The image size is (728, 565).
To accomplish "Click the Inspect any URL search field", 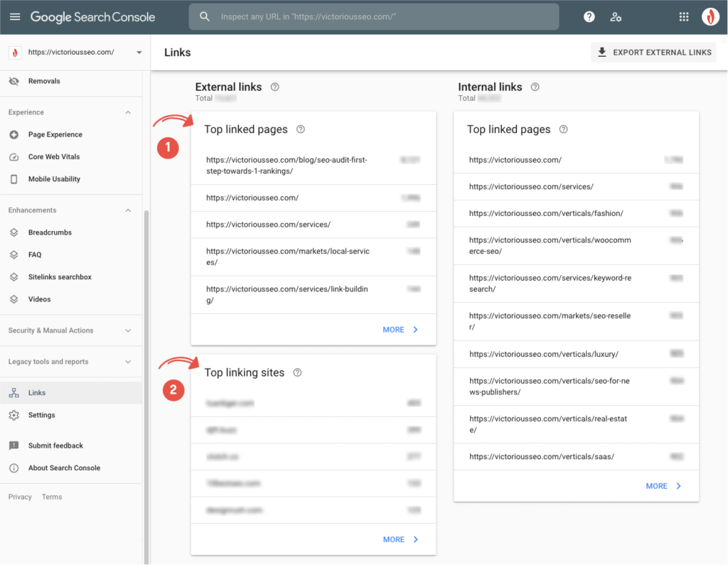I will coord(384,17).
